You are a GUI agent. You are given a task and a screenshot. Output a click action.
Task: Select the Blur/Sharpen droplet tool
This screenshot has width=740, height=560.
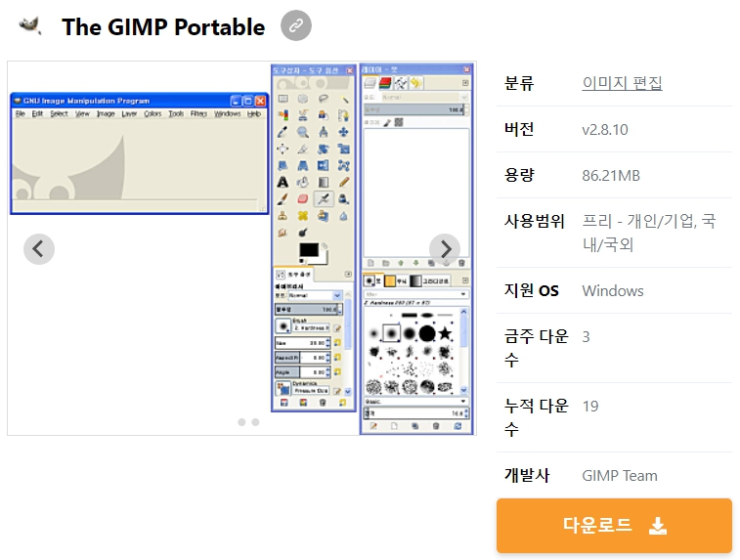pos(344,216)
